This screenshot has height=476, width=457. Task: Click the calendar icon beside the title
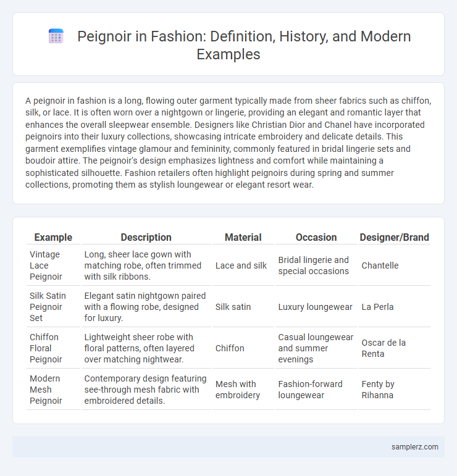(x=56, y=36)
